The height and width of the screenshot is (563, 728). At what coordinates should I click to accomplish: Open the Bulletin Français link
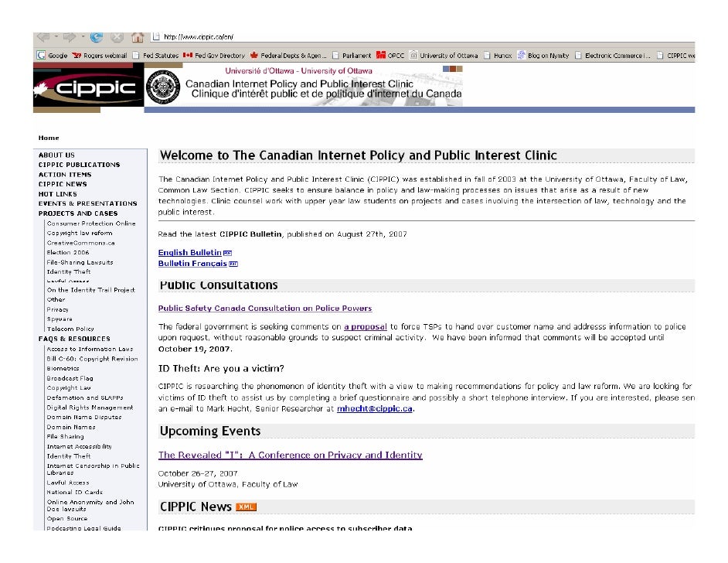coord(192,264)
